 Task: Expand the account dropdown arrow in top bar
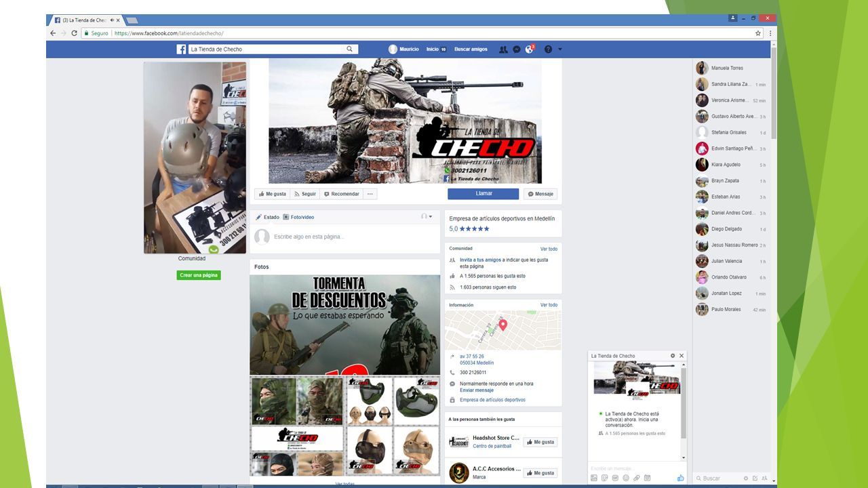560,49
